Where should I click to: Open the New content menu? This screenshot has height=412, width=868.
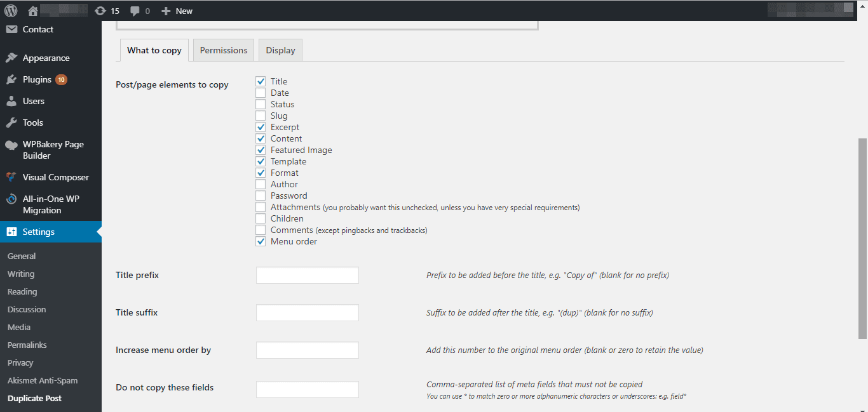pyautogui.click(x=177, y=11)
